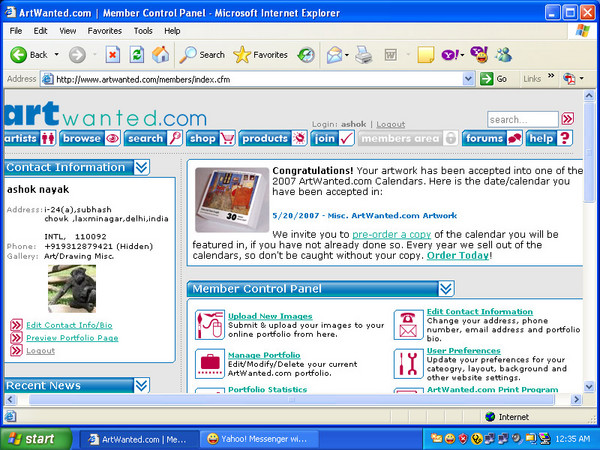Click the Mail envelope toolbar icon
Screen dimensions: 600x450
tap(334, 55)
